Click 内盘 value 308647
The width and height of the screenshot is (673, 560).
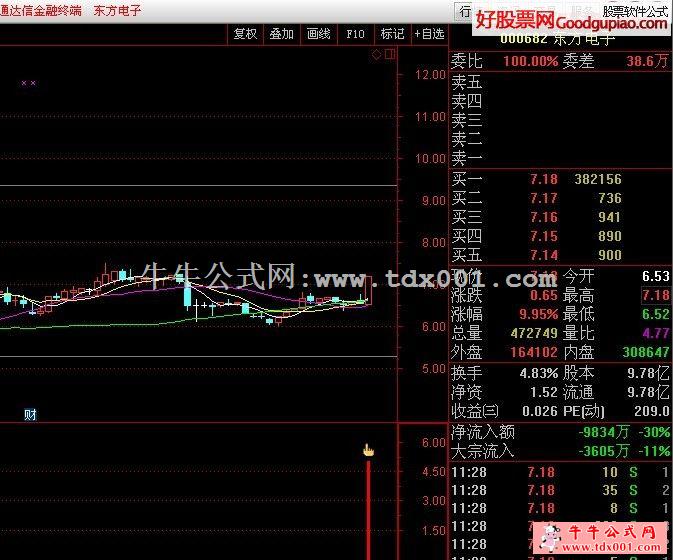[646, 352]
